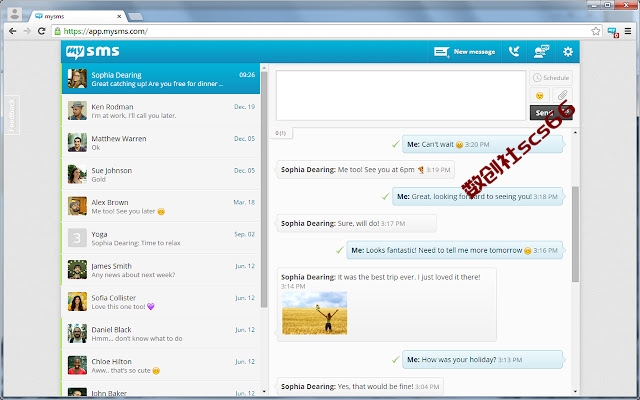The height and width of the screenshot is (400, 640).
Task: Open the wheat field photo attachment
Action: click(x=314, y=313)
